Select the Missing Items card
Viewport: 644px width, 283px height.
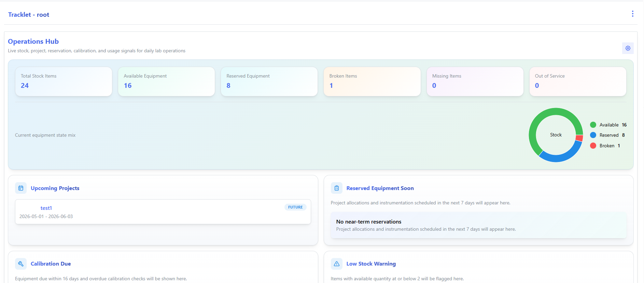(475, 81)
